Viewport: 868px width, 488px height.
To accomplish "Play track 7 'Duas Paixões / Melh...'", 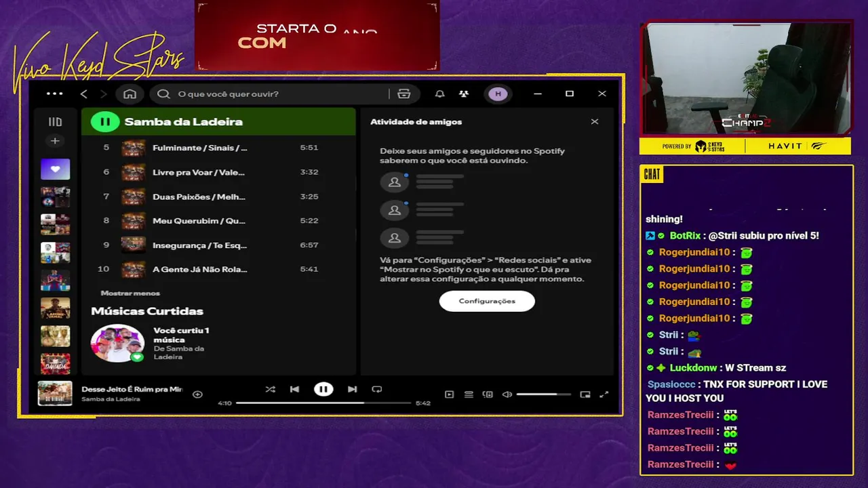I will click(218, 197).
